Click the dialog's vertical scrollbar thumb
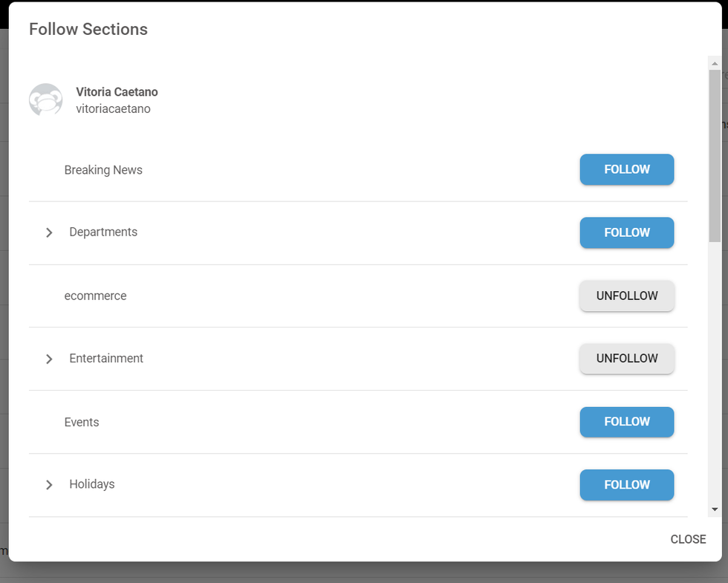728x583 pixels. tap(715, 156)
